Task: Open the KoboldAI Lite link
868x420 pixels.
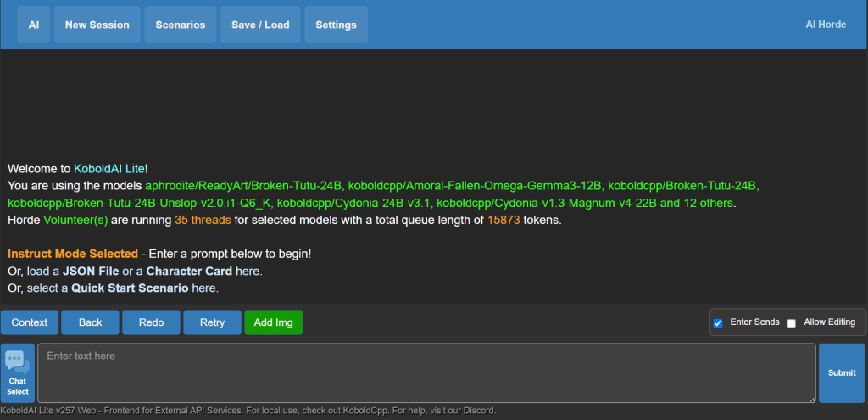Action: (109, 169)
